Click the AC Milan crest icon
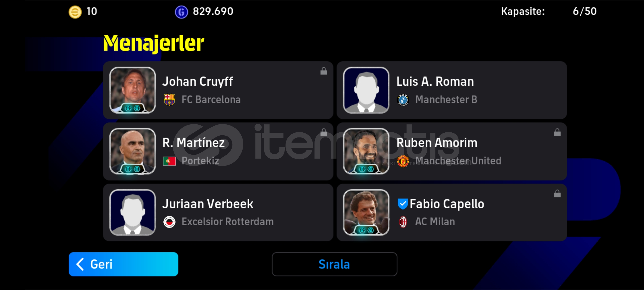 tap(403, 222)
